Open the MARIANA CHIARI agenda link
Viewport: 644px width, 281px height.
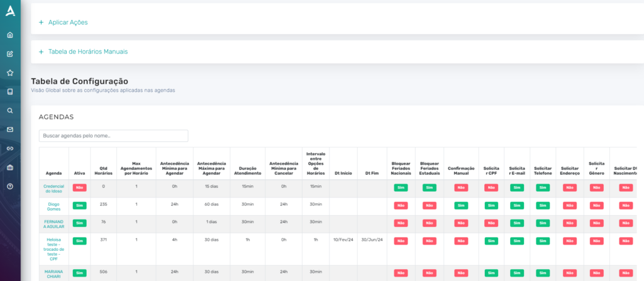pyautogui.click(x=54, y=274)
